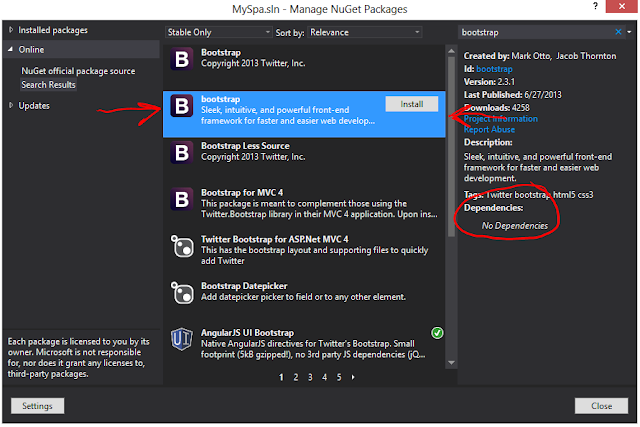
Task: Open the Report Abuse link
Action: pyautogui.click(x=489, y=129)
